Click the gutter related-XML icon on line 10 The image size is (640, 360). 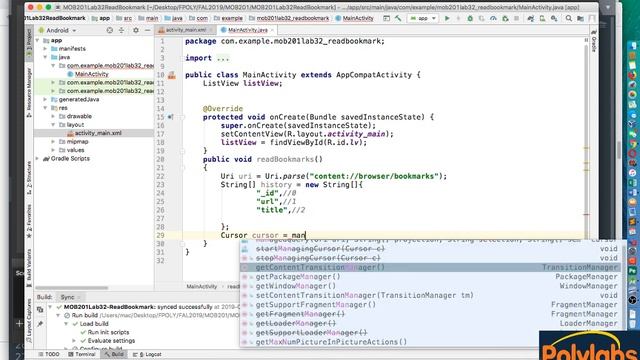tap(171, 75)
